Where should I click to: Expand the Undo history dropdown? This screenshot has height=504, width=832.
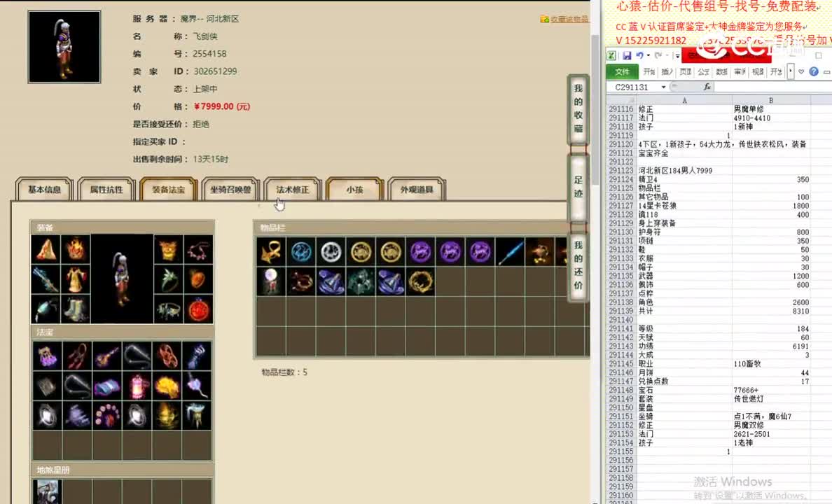647,55
